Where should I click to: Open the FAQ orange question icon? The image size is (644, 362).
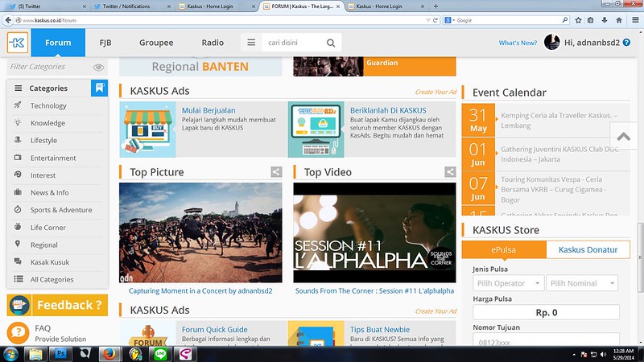[18, 333]
